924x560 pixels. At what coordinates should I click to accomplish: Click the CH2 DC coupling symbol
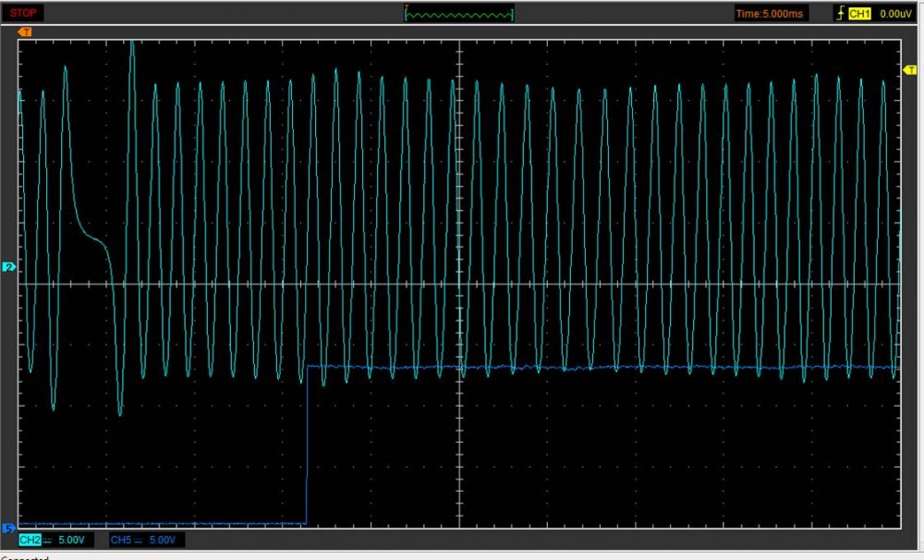coord(48,540)
